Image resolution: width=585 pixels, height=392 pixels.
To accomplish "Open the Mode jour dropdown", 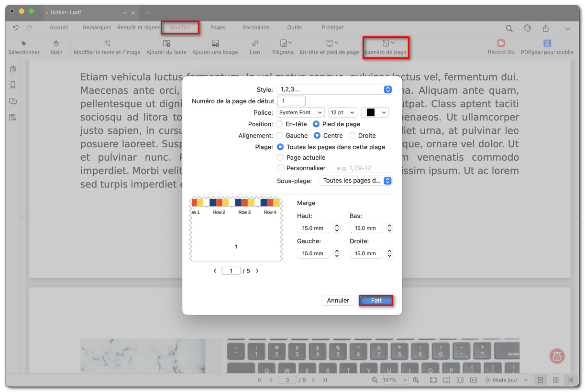I will click(x=505, y=380).
